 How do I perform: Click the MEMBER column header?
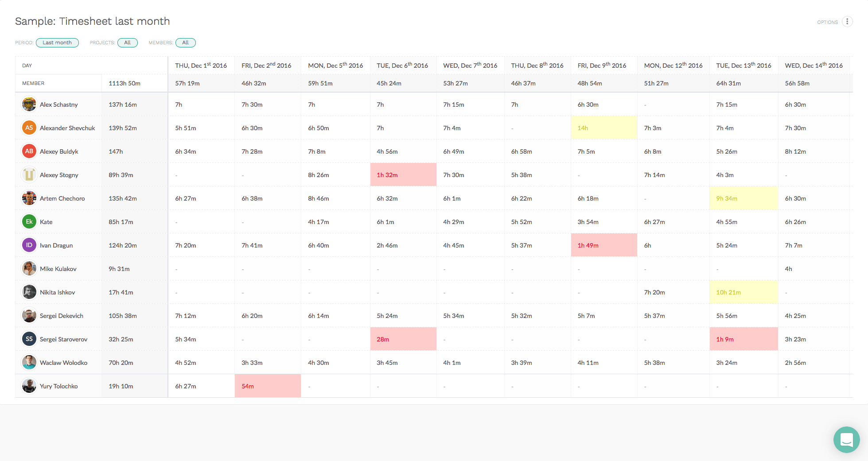pos(33,83)
